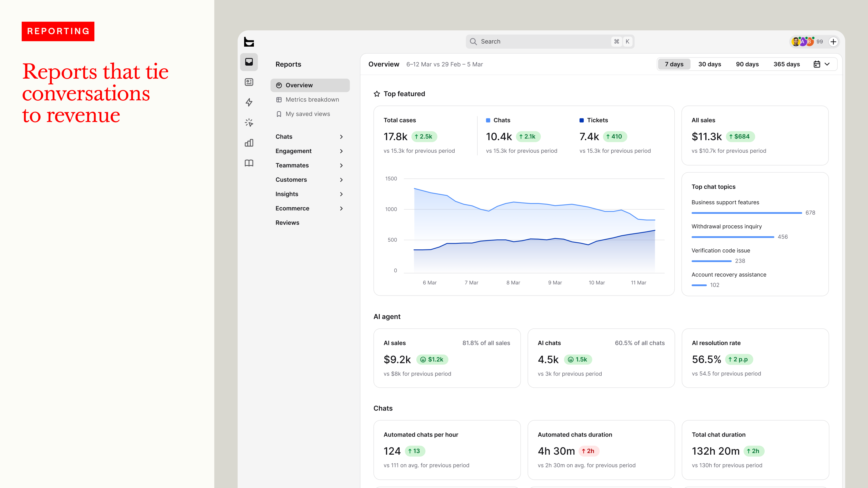Screen dimensions: 868x488
Task: Click the Business support features bar
Action: tap(746, 213)
